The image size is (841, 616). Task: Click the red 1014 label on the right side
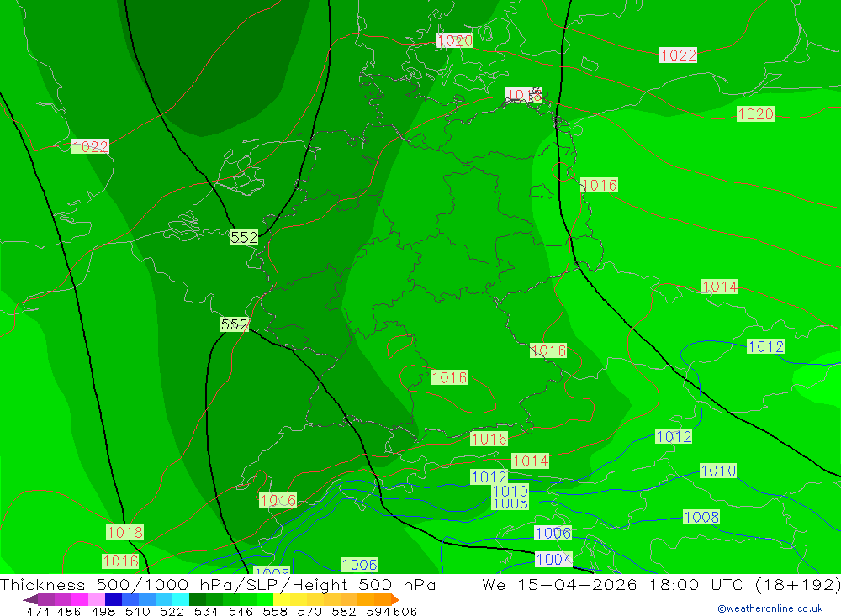pyautogui.click(x=720, y=287)
